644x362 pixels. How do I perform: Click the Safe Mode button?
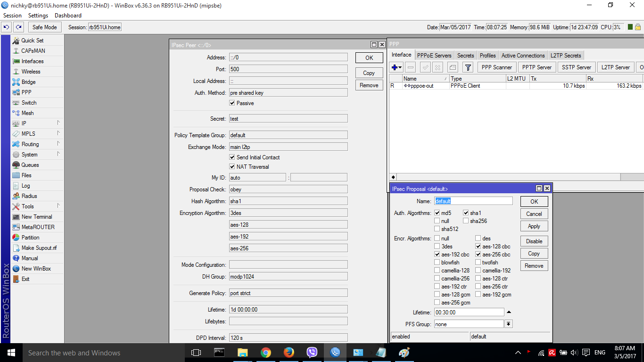click(x=44, y=27)
